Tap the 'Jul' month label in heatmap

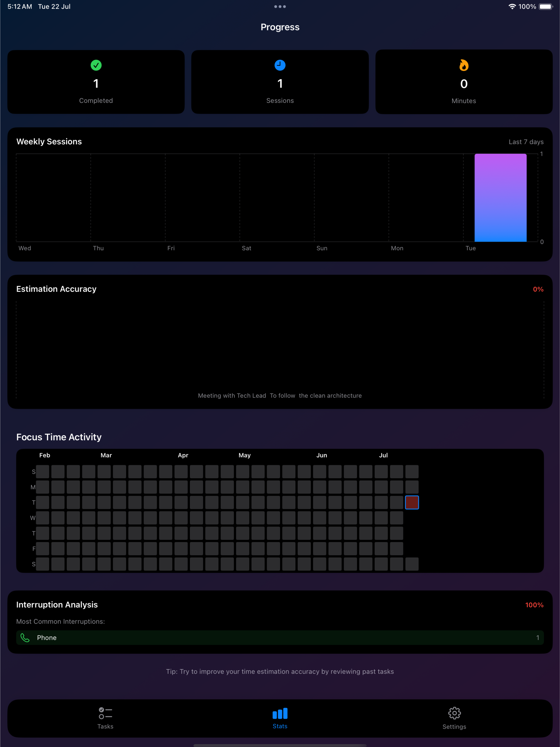[x=383, y=455]
